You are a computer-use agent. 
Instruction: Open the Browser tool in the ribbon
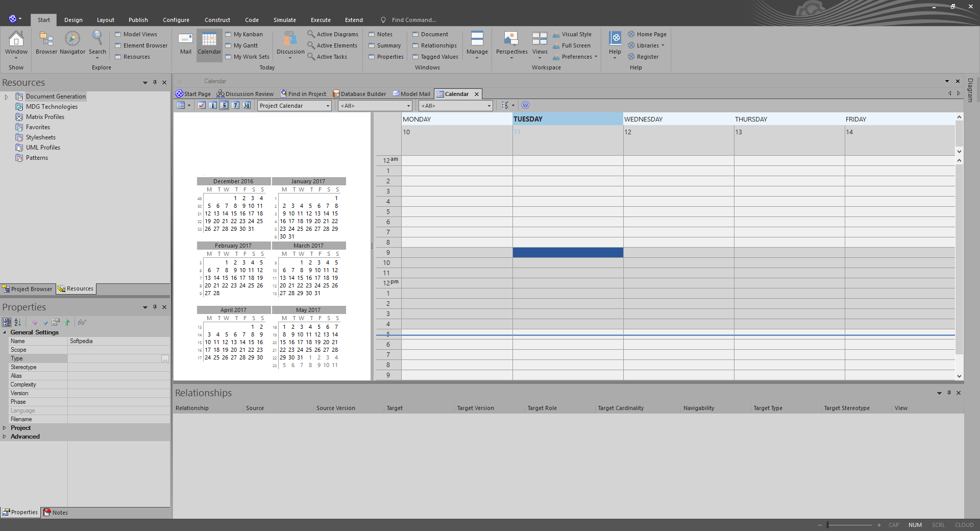click(x=46, y=42)
